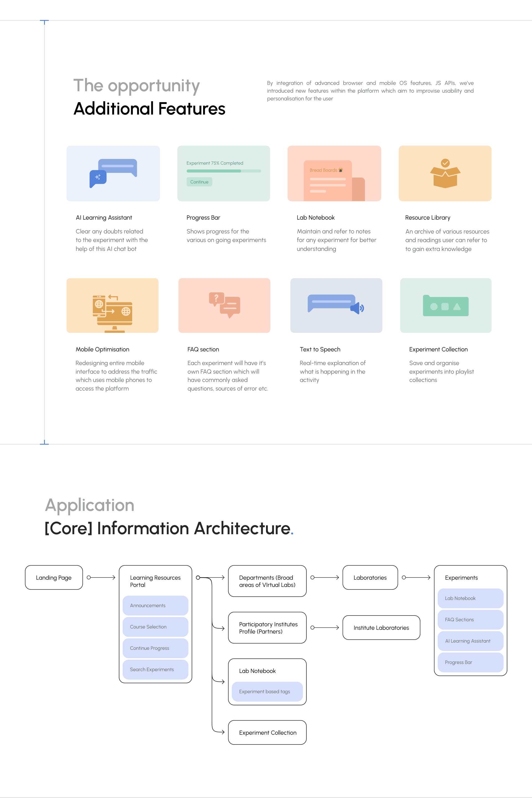
Task: Click the Experiment 75% progress bar
Action: coord(224,171)
